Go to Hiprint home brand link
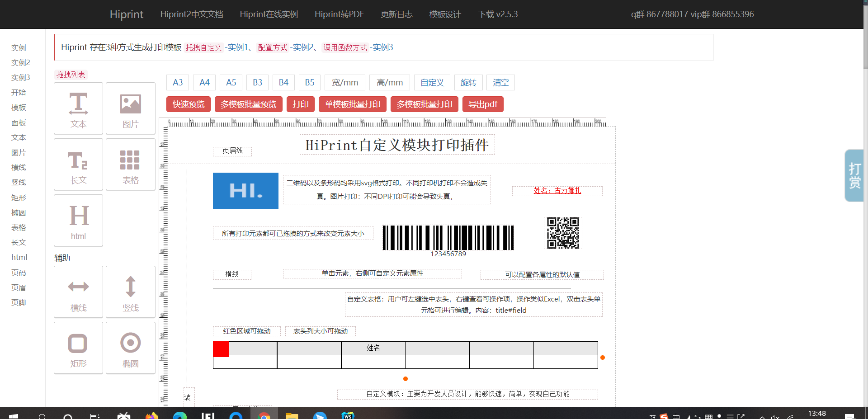The image size is (868, 419). coord(127,14)
